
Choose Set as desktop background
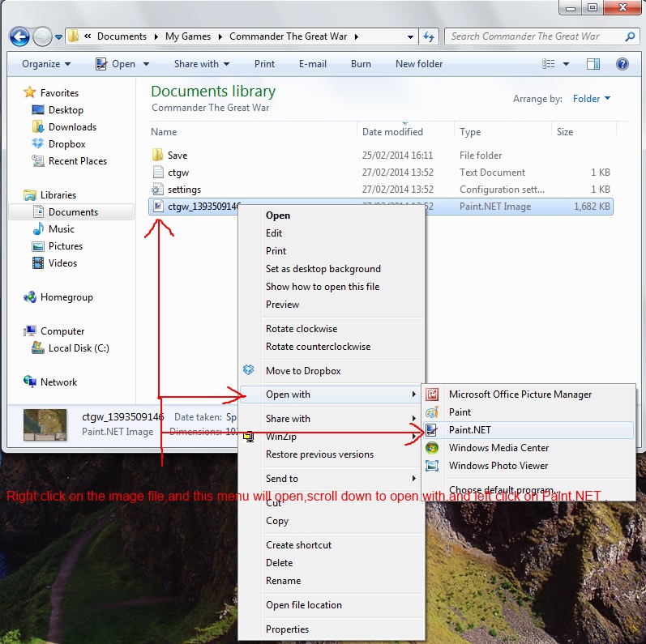pos(323,269)
